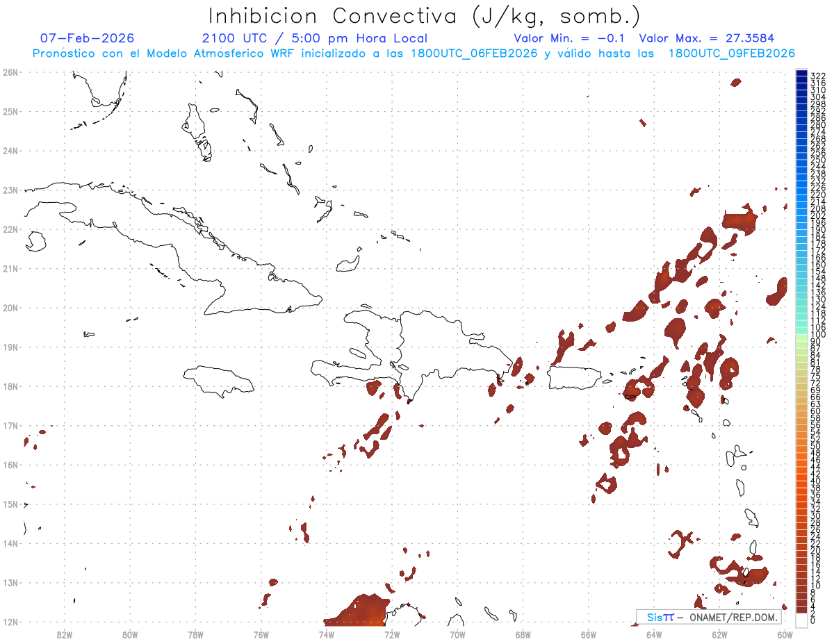Click the light green swatch beside 100
This screenshot has width=834, height=644.
(801, 338)
